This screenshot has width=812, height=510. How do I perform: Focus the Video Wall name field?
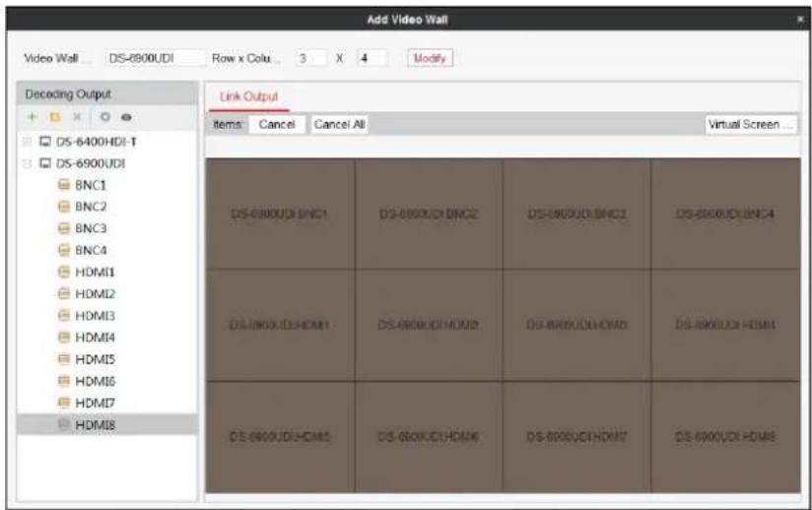[x=155, y=58]
